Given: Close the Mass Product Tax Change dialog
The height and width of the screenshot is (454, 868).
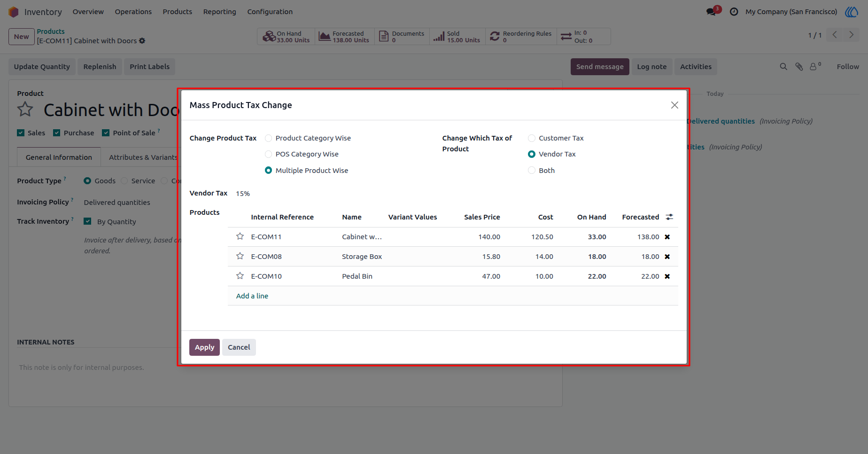Looking at the screenshot, I should (674, 105).
